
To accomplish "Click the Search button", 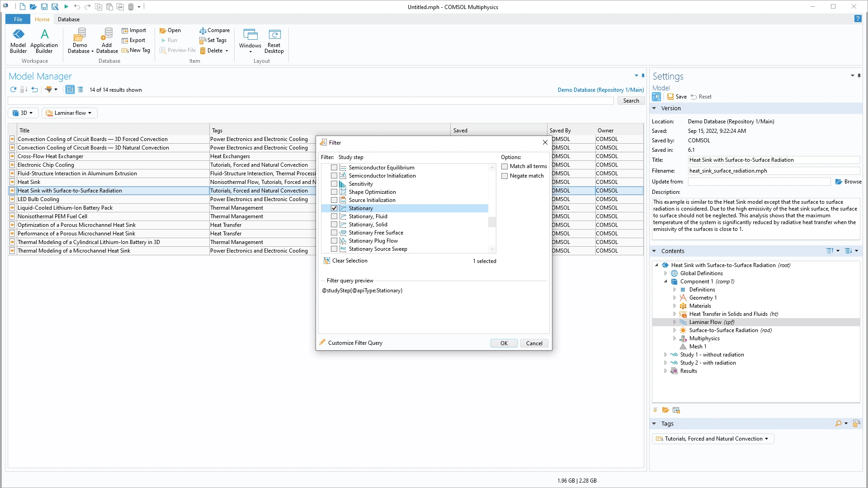I will pos(631,101).
